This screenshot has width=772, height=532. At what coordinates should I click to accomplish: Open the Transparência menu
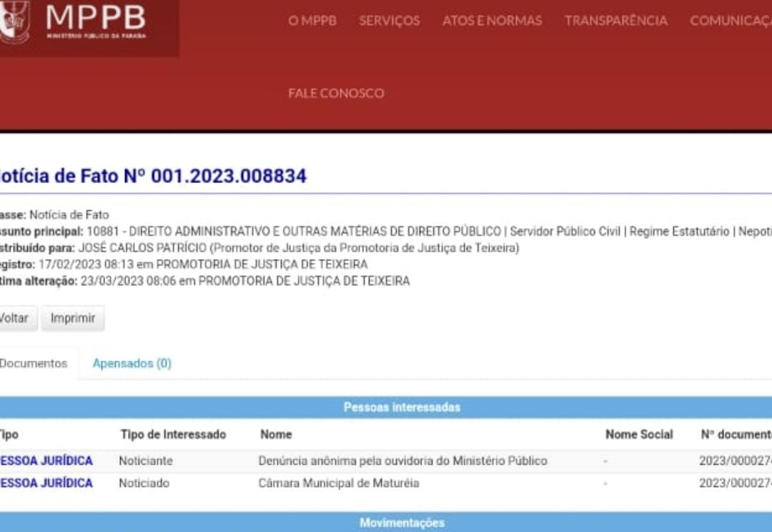(615, 21)
